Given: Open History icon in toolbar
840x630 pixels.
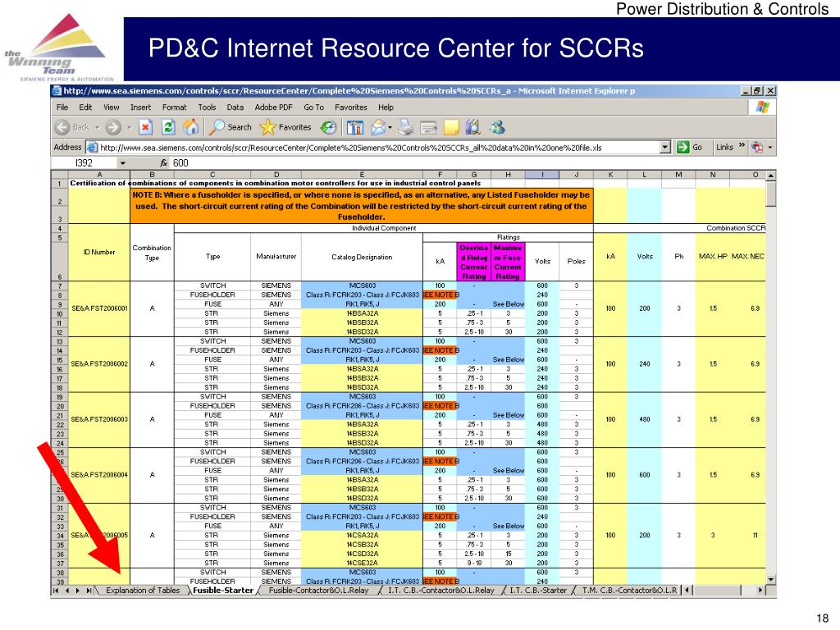Looking at the screenshot, I should tap(328, 127).
